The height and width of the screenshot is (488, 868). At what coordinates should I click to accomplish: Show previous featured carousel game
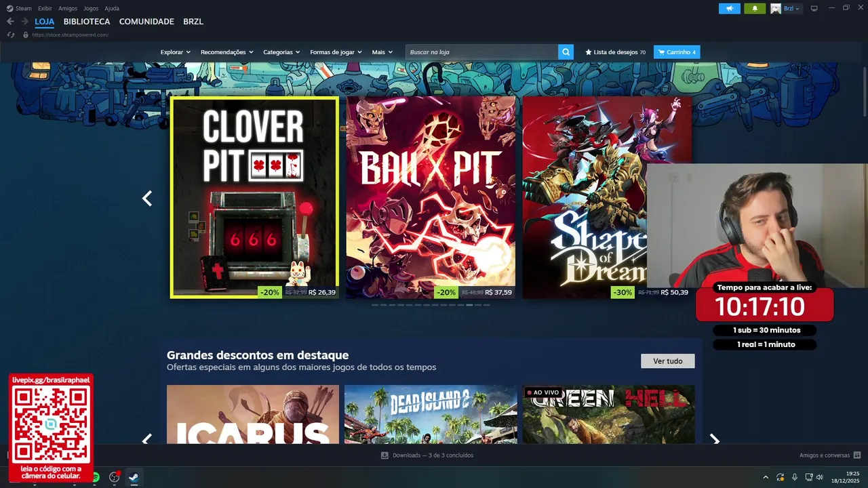tap(147, 198)
